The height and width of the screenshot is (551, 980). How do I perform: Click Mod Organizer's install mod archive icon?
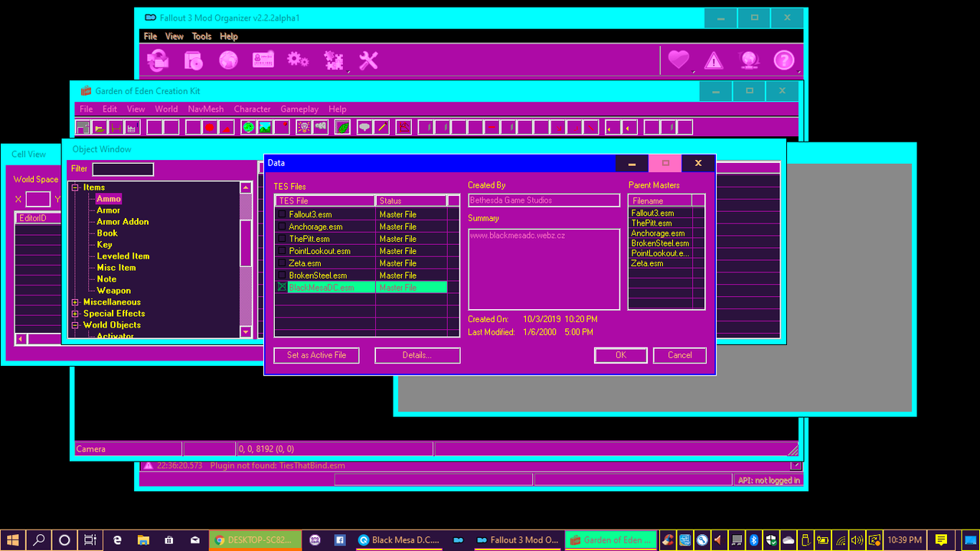pyautogui.click(x=194, y=60)
